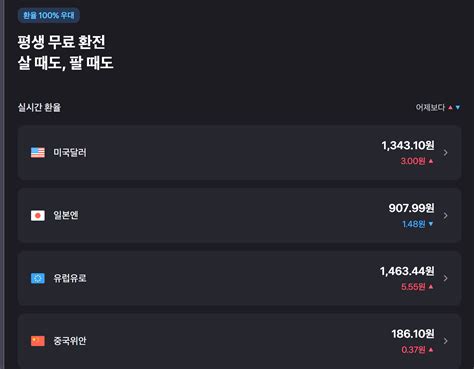Toggle the 어제보다 comparison switch
The width and height of the screenshot is (474, 369).
click(x=438, y=107)
